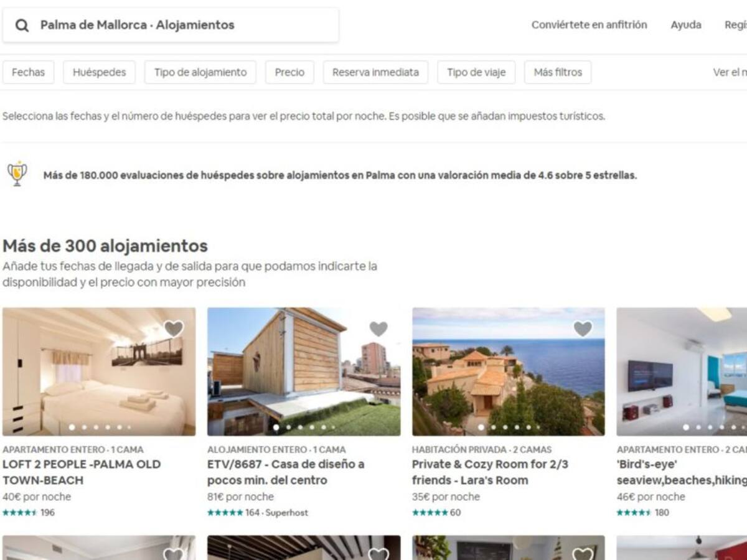
Task: Open Tipo de alojamiento filter dropdown
Action: click(x=200, y=72)
